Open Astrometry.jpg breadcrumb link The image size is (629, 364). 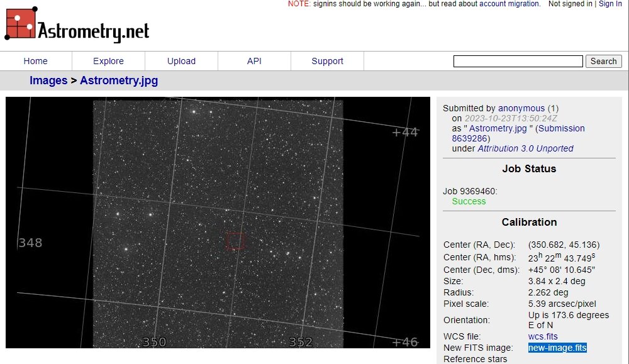coord(119,80)
